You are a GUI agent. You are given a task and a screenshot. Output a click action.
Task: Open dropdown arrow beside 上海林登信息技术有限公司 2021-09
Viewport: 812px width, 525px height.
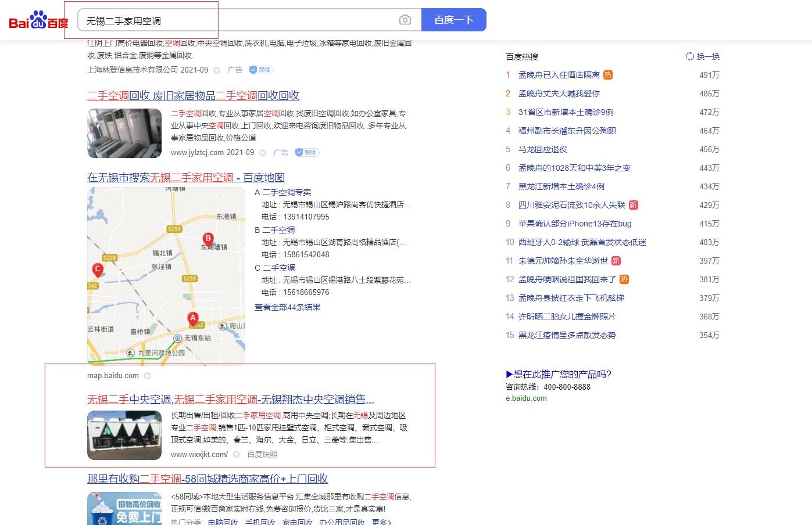pyautogui.click(x=217, y=70)
